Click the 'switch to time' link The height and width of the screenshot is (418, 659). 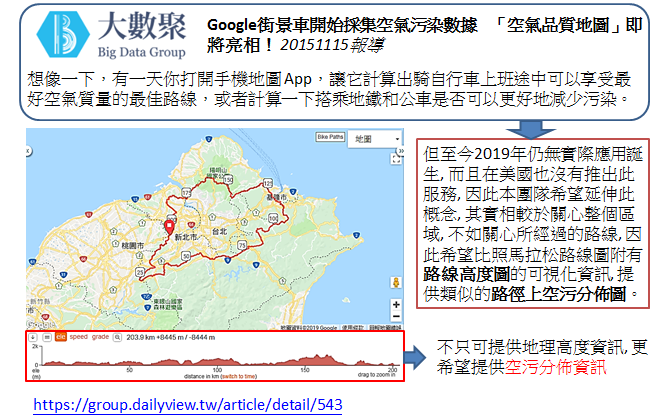239,376
